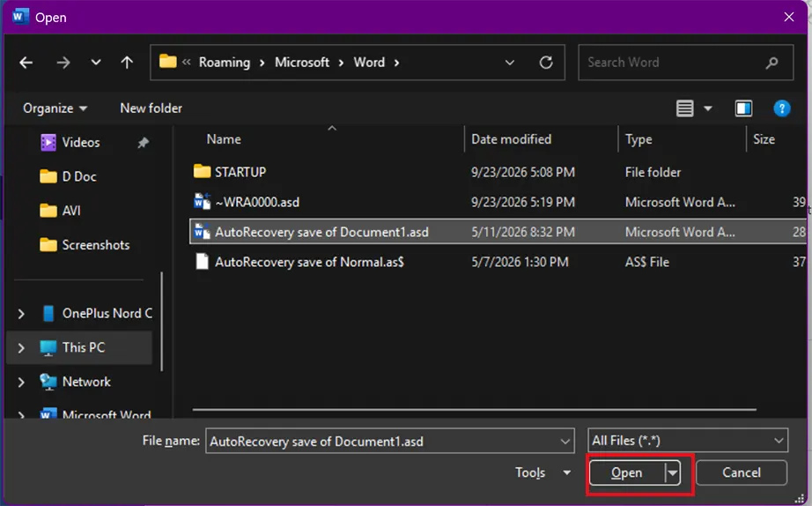Select Roaming in the breadcrumb path
The image size is (812, 506).
coord(225,63)
